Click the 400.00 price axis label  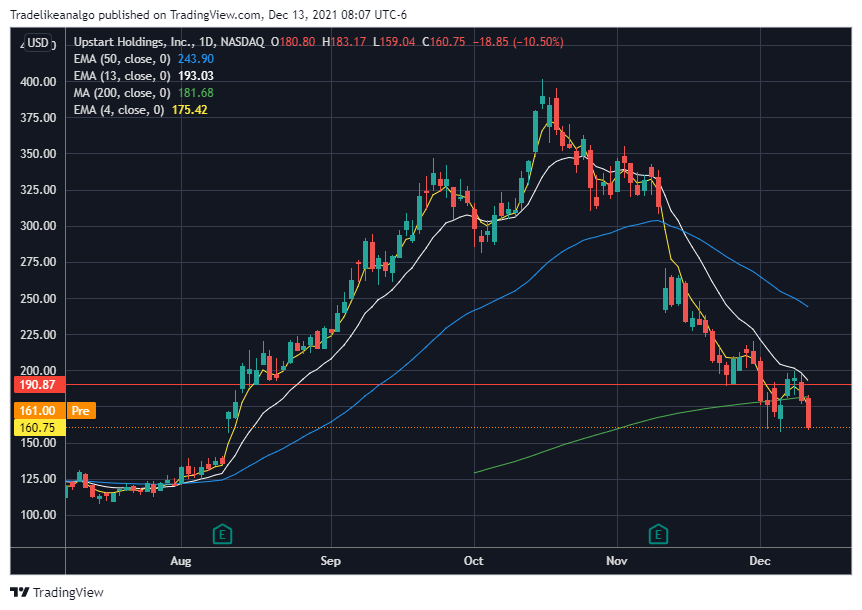(x=38, y=82)
